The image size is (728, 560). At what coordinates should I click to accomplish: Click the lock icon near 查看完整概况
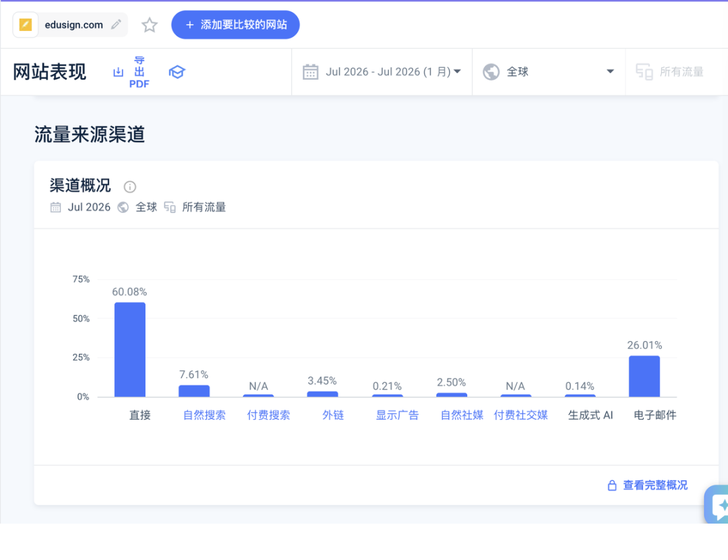612,485
